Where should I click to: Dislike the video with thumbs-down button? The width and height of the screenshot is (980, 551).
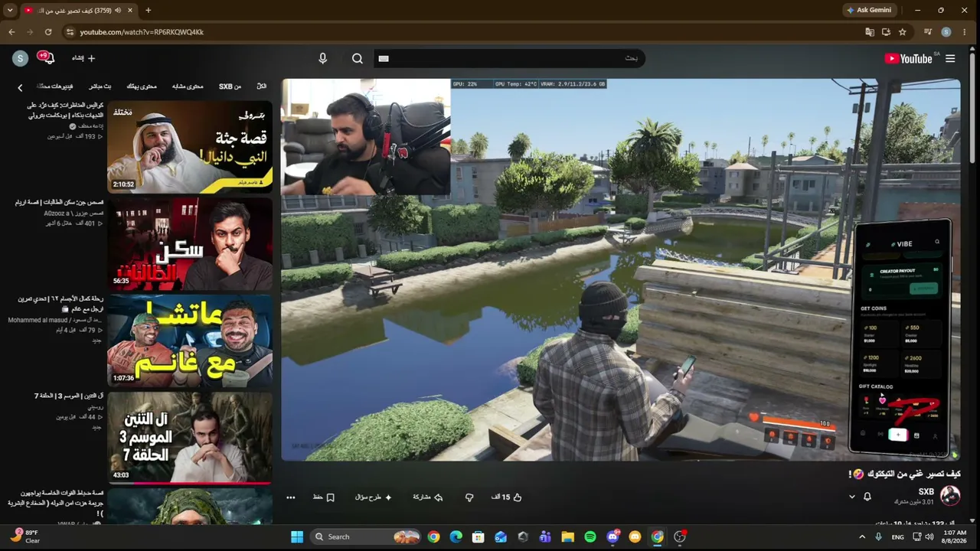[x=469, y=497]
